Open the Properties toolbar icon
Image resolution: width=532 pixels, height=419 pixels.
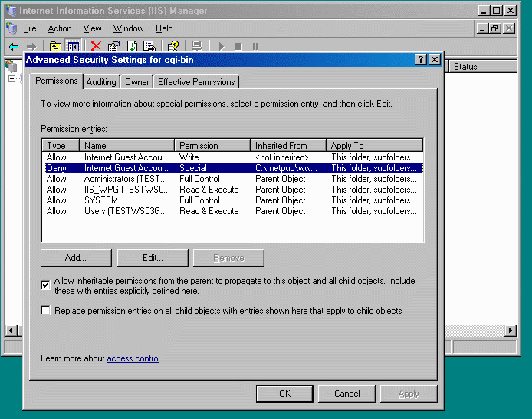click(114, 46)
